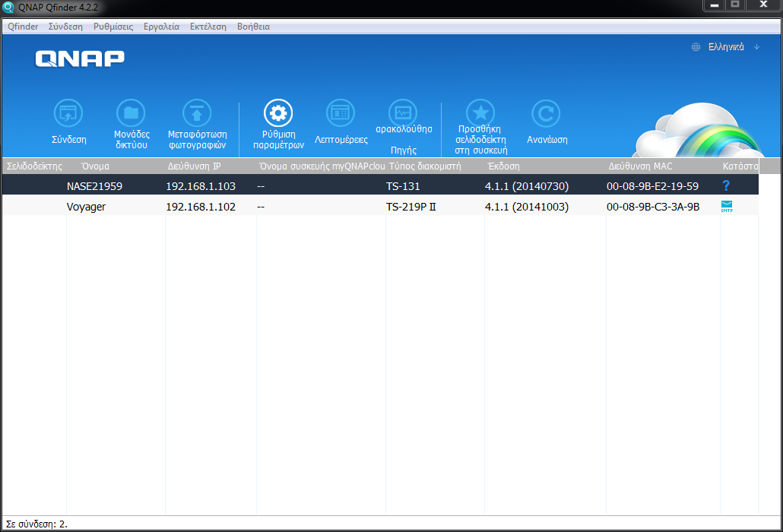
Task: Click the Σύνδεση login toolbar icon
Action: (x=68, y=114)
